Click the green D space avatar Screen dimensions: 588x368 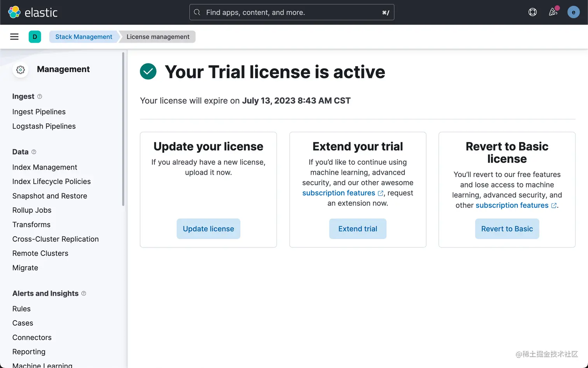(35, 37)
